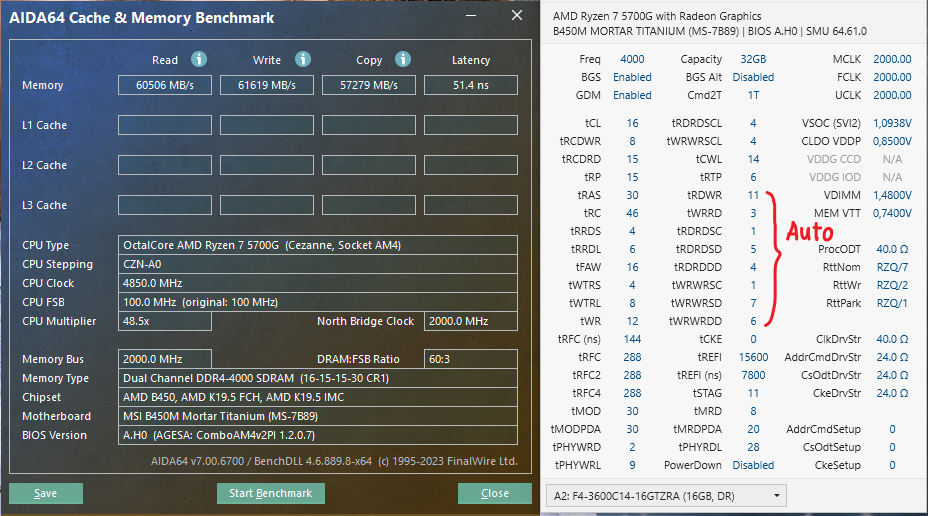Image resolution: width=928 pixels, height=516 pixels.
Task: Click tMRDPDA value 20
Action: click(753, 429)
